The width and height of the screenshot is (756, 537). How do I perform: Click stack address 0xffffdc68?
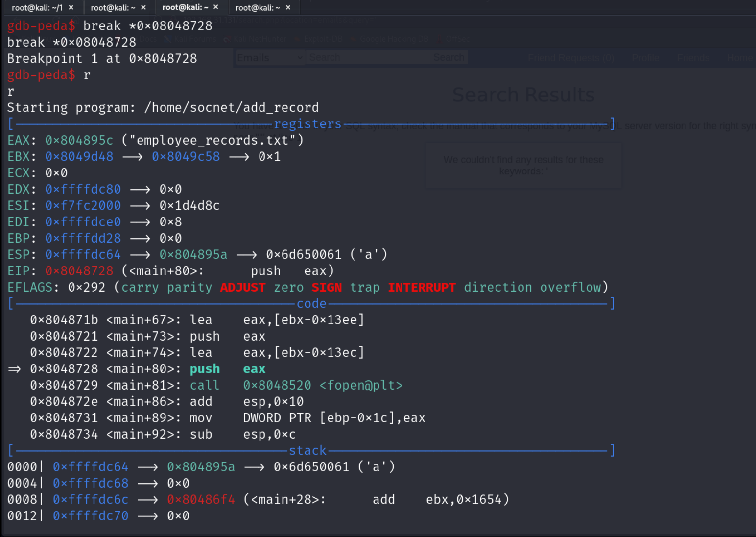coord(91,483)
